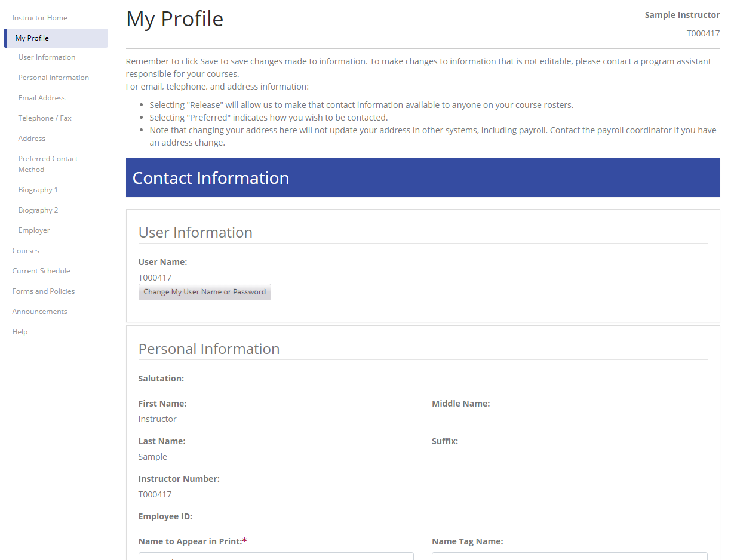This screenshot has height=560, width=734.
Task: View Current Schedule in sidebar
Action: [41, 271]
